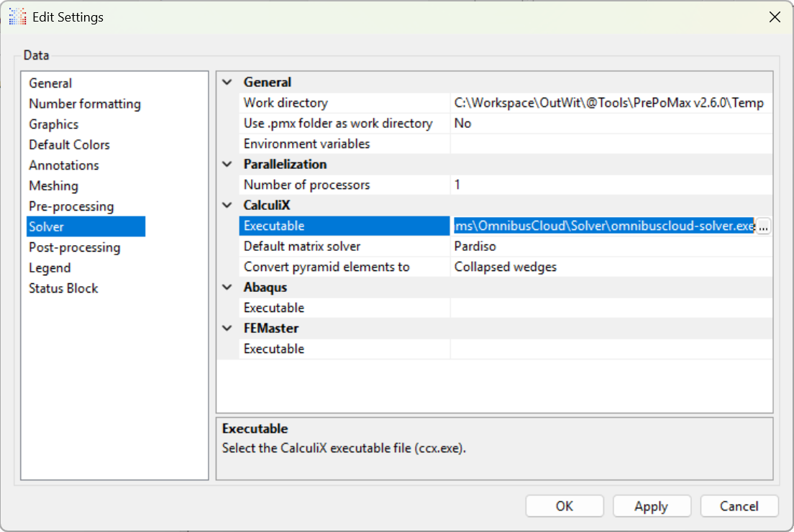Cancel the settings dialog
Screen dimensions: 794x532
coord(739,506)
